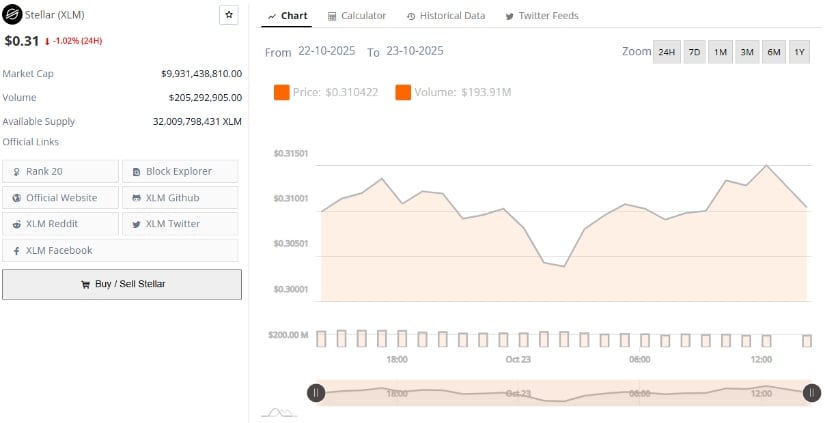The image size is (825, 423).
Task: Toggle the Price series legend swatch
Action: [x=281, y=93]
